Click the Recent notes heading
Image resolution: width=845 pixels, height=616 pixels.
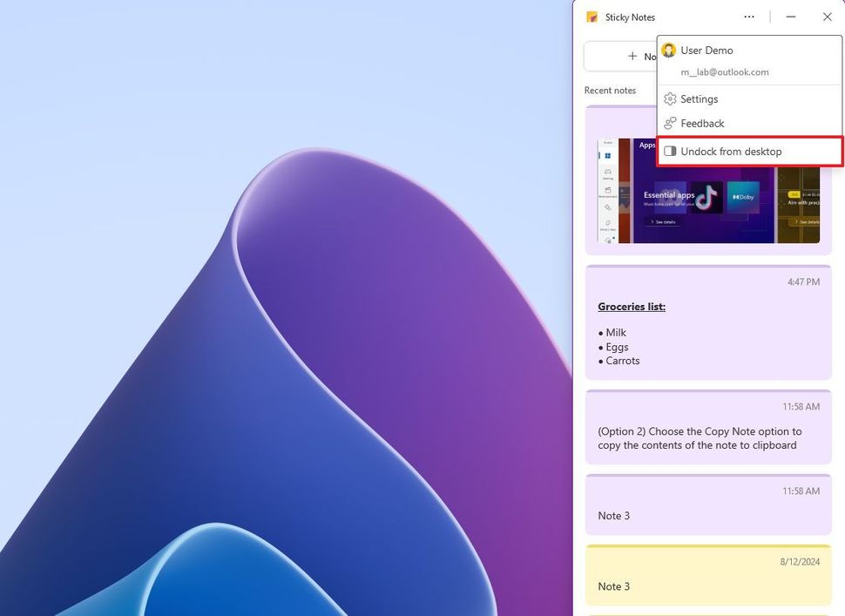(x=610, y=90)
